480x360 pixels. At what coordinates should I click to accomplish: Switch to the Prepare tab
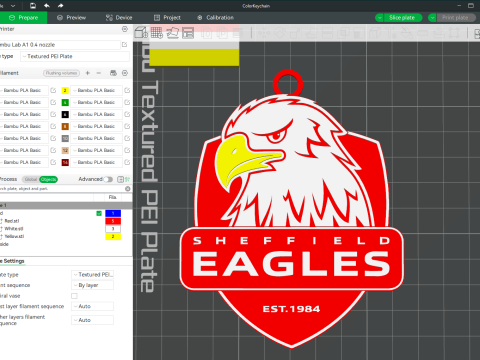23,18
